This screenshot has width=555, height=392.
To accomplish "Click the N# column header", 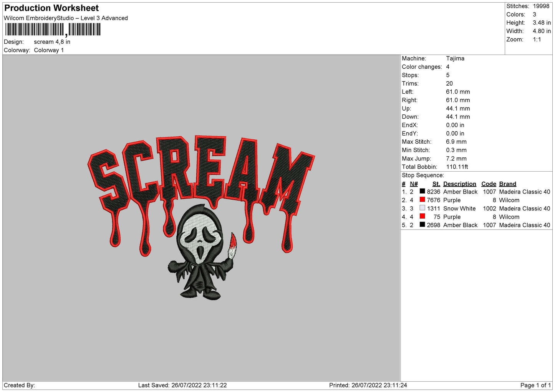I will point(414,184).
